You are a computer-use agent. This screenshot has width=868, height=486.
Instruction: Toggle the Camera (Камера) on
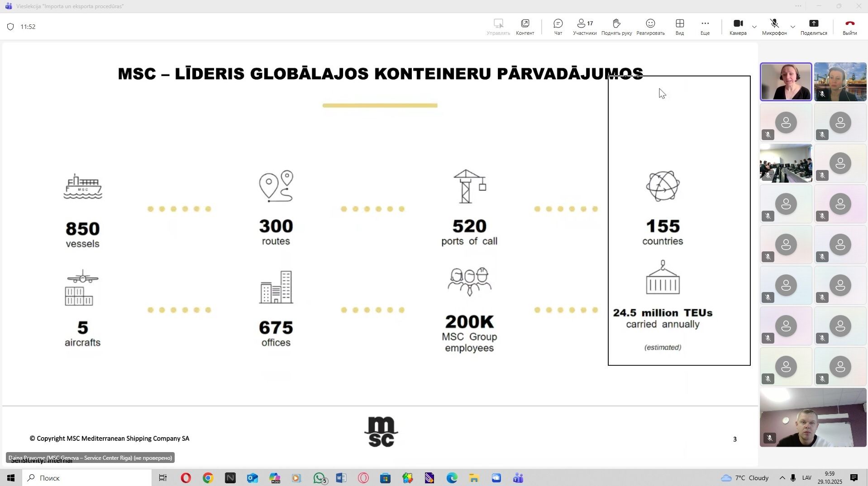738,27
